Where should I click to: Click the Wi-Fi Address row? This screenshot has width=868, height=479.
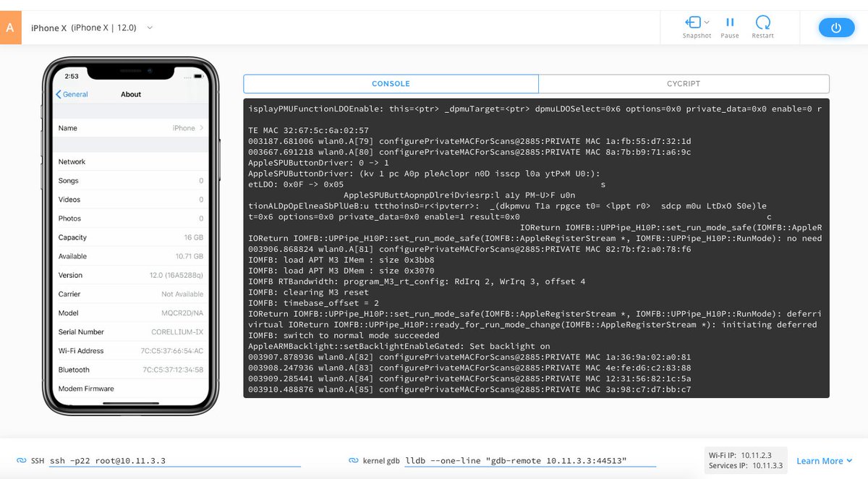[131, 351]
